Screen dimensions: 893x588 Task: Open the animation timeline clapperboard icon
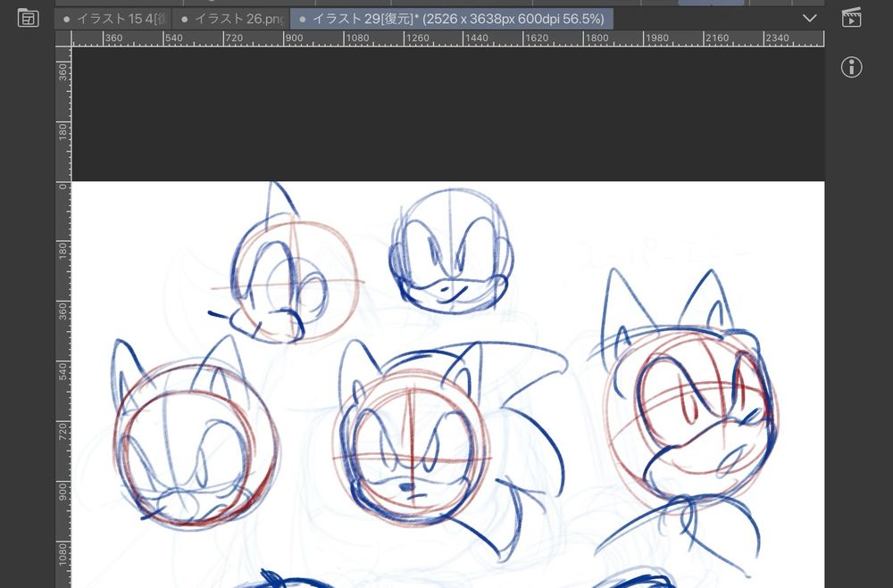851,17
